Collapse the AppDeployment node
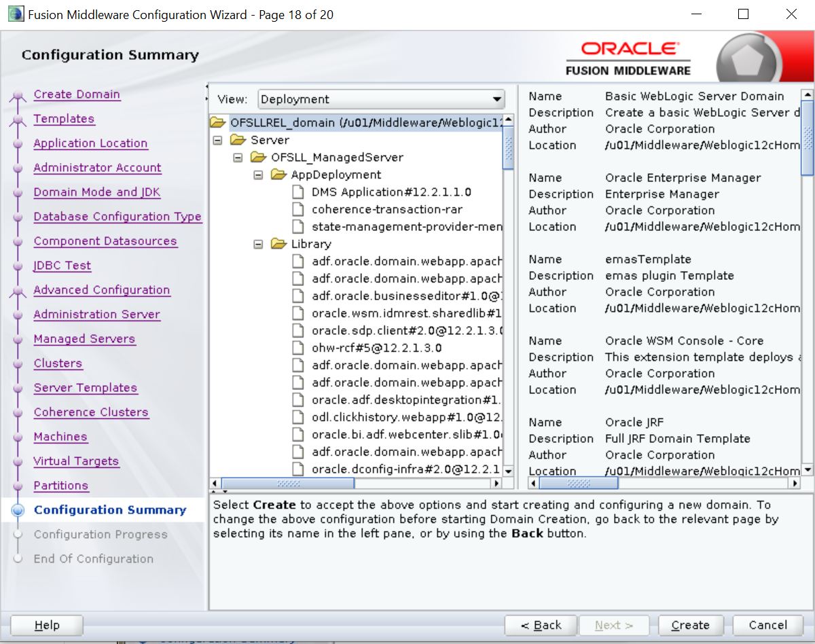The width and height of the screenshot is (815, 644). click(x=258, y=175)
